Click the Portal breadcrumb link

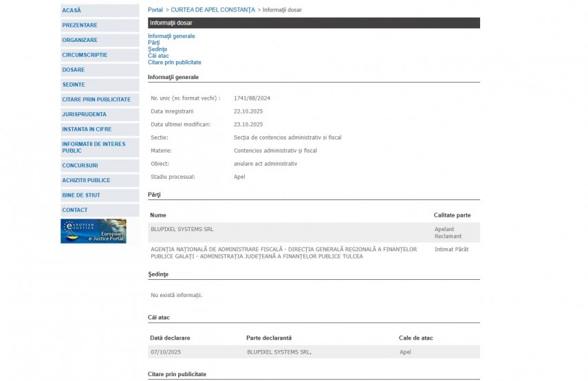tap(155, 10)
